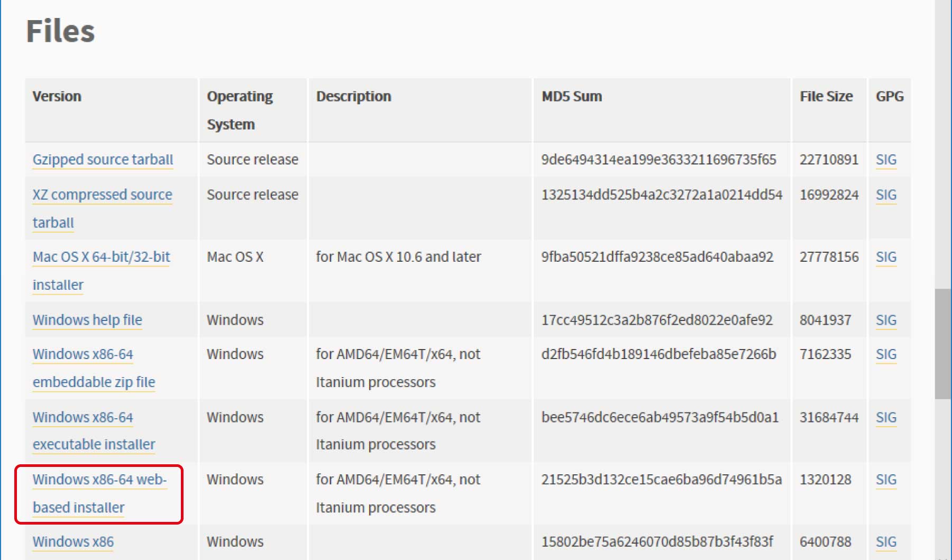Click file size 6400788
This screenshot has height=560, width=952.
pyautogui.click(x=825, y=542)
